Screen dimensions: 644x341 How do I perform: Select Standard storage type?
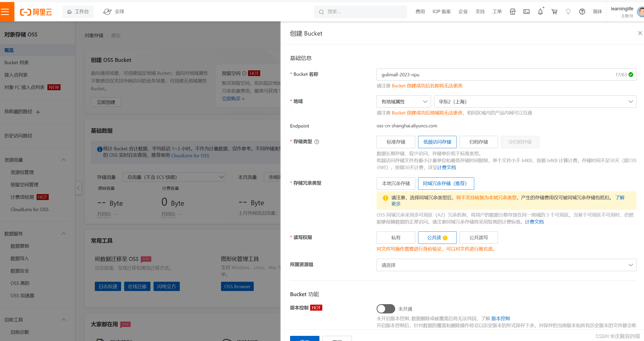point(396,142)
